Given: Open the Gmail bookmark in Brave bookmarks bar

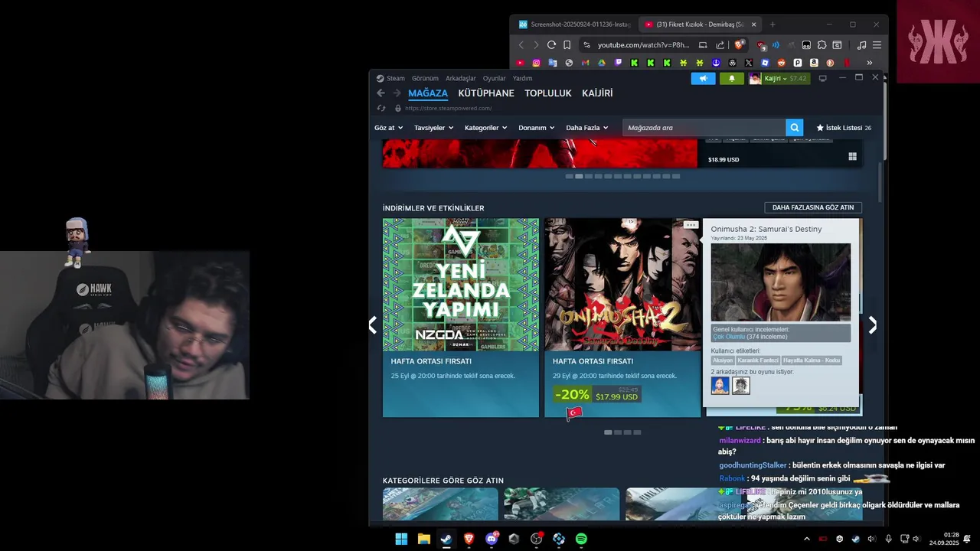Looking at the screenshot, I should tap(586, 63).
